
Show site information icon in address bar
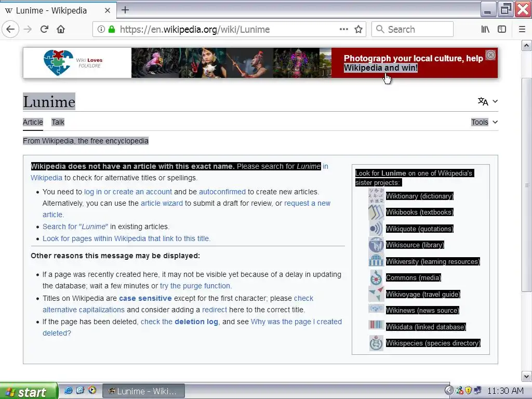(101, 29)
